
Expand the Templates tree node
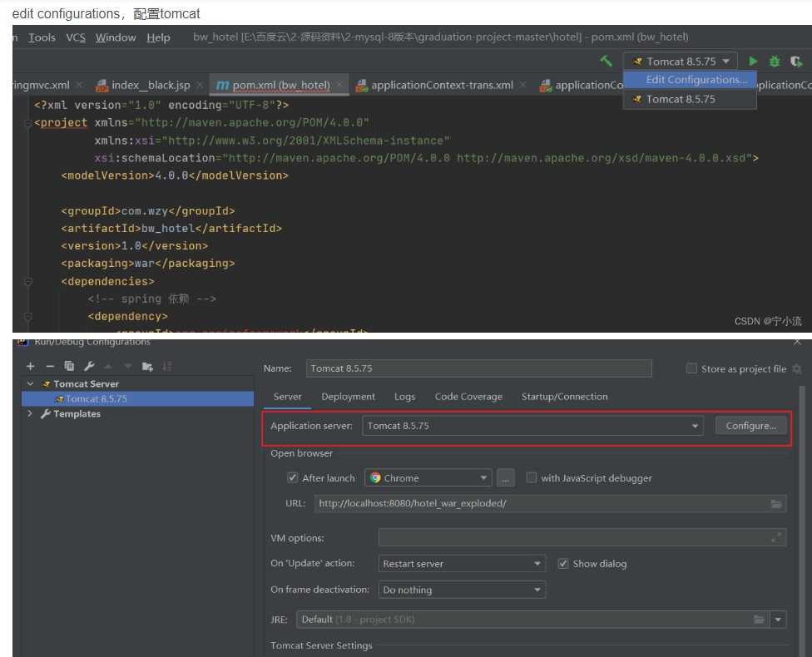click(30, 413)
